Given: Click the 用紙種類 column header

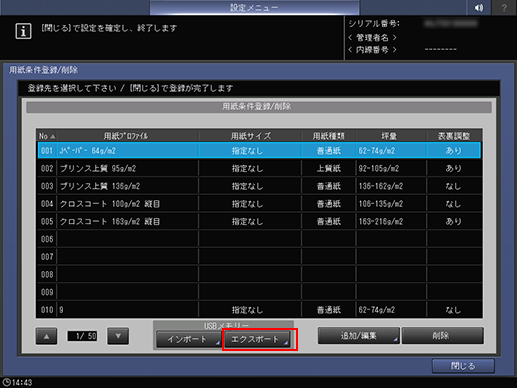Looking at the screenshot, I should click(329, 136).
